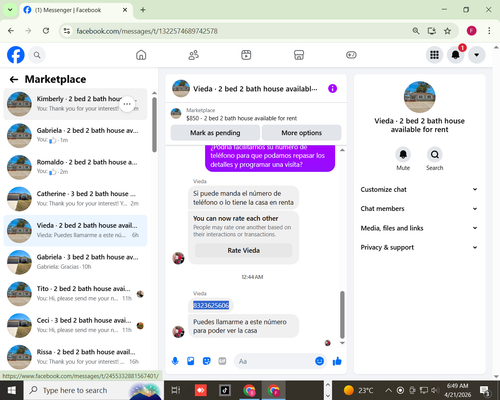Select the Vieda 2 bed 2 bath conversation

click(x=75, y=230)
